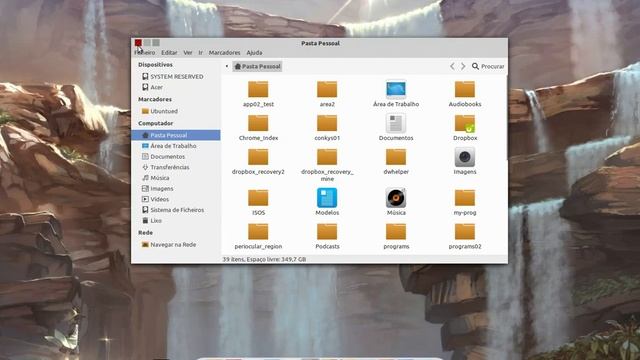The image size is (640, 360).
Task: Go forward with the right arrow
Action: tap(463, 66)
